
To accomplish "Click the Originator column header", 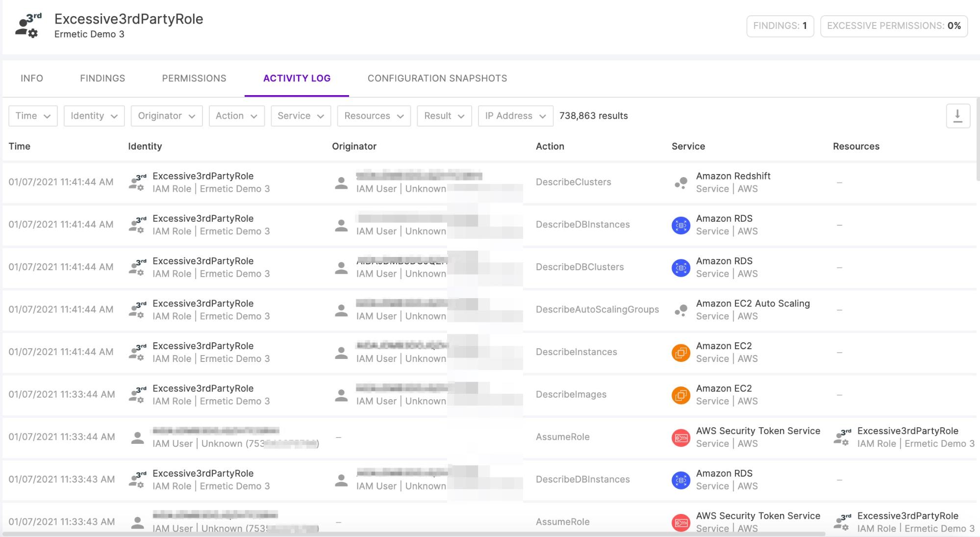I will click(x=354, y=146).
